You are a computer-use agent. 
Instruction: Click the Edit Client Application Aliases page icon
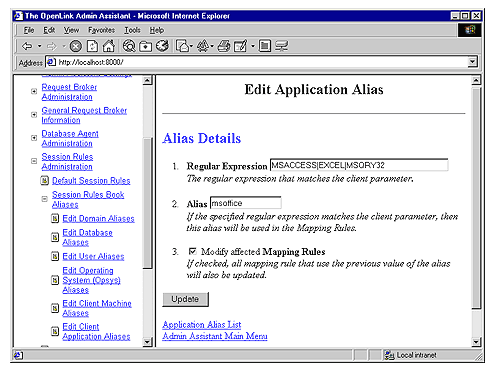[x=55, y=331]
